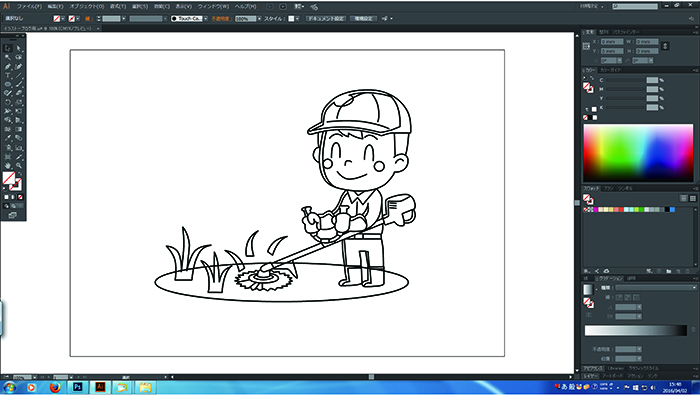Image resolution: width=700 pixels, height=395 pixels.
Task: Click the C cyan slider track
Action: tap(626, 80)
